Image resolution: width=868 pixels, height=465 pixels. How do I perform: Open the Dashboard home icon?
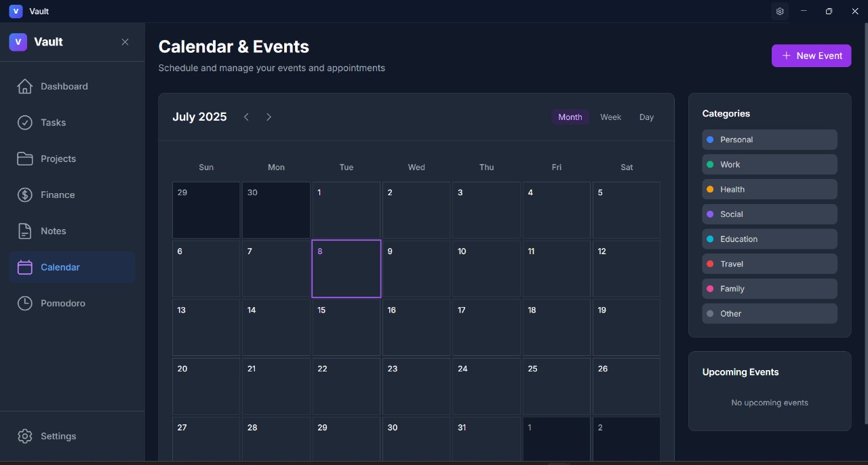pyautogui.click(x=25, y=86)
